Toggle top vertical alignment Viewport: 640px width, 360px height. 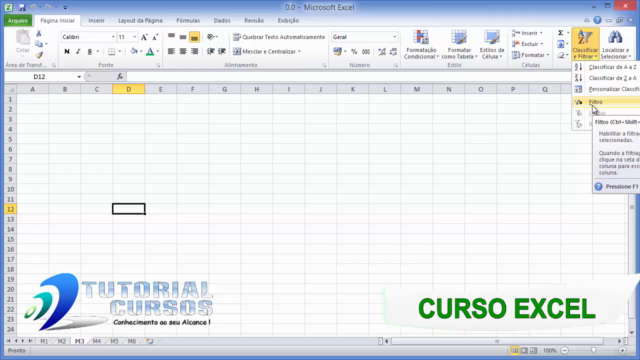pyautogui.click(x=171, y=37)
